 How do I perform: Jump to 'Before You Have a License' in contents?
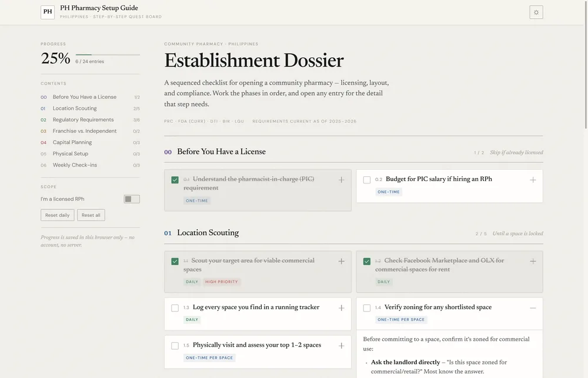pos(90,97)
